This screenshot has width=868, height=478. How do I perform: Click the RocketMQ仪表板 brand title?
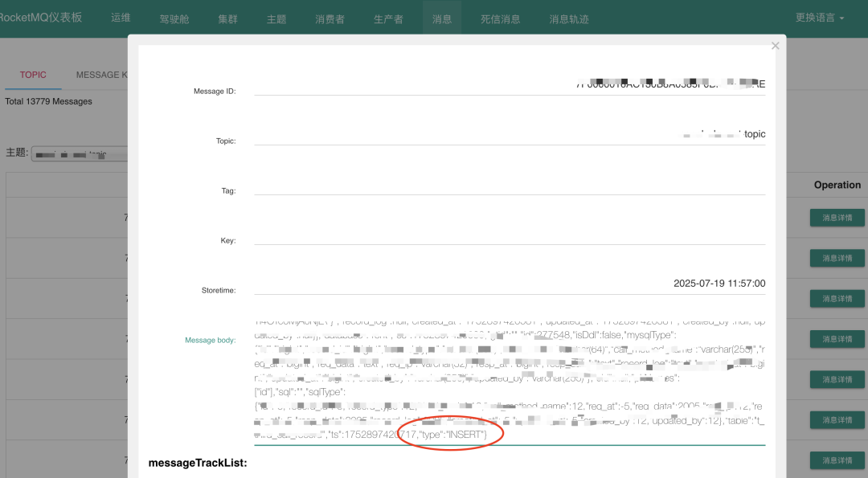coord(40,17)
